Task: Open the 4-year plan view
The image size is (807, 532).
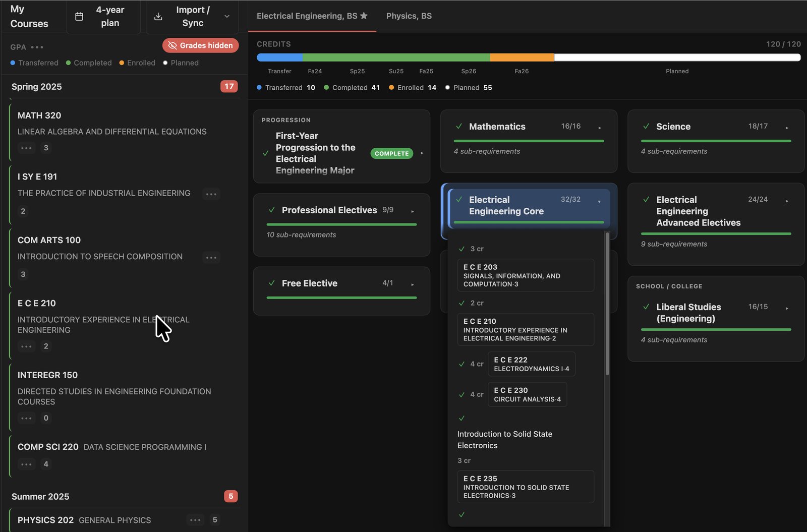Action: 104,17
